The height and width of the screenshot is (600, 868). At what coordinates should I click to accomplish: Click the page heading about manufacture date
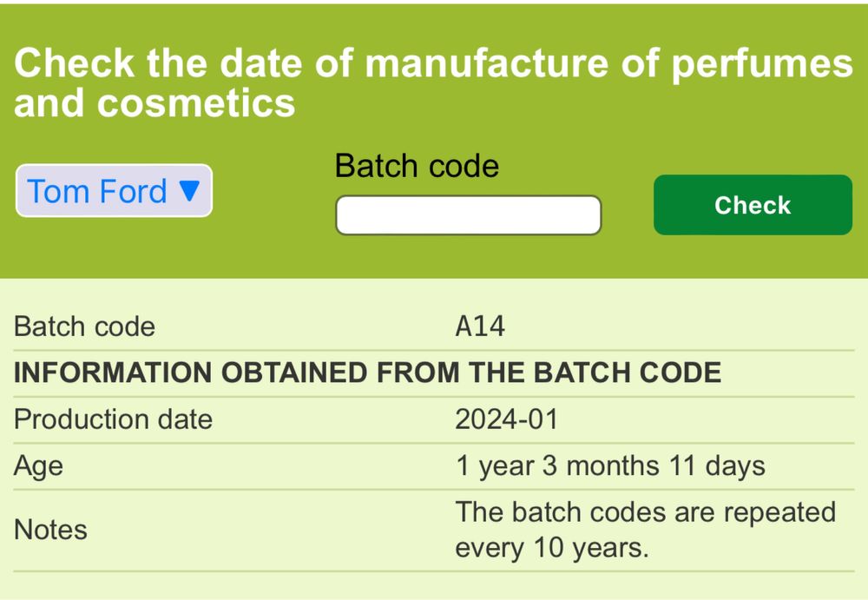[432, 83]
